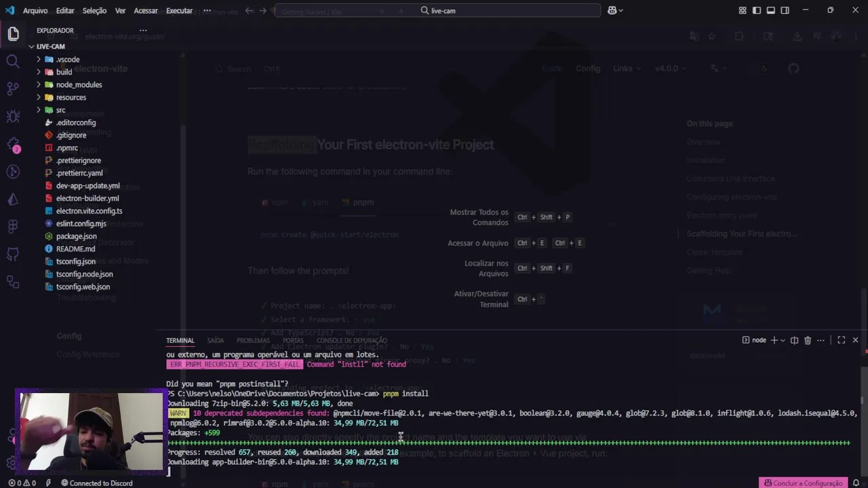Open the Remote Explorer view with badge
The image size is (868, 488).
point(13,144)
